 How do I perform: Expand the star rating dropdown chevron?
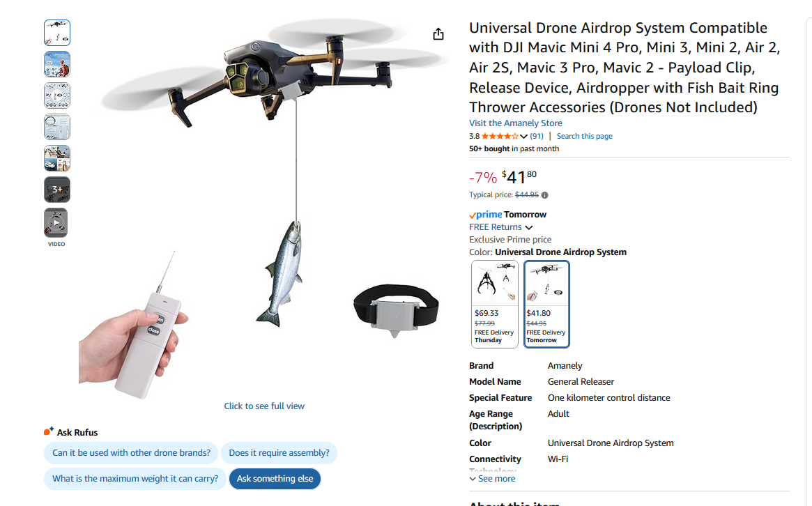(523, 137)
